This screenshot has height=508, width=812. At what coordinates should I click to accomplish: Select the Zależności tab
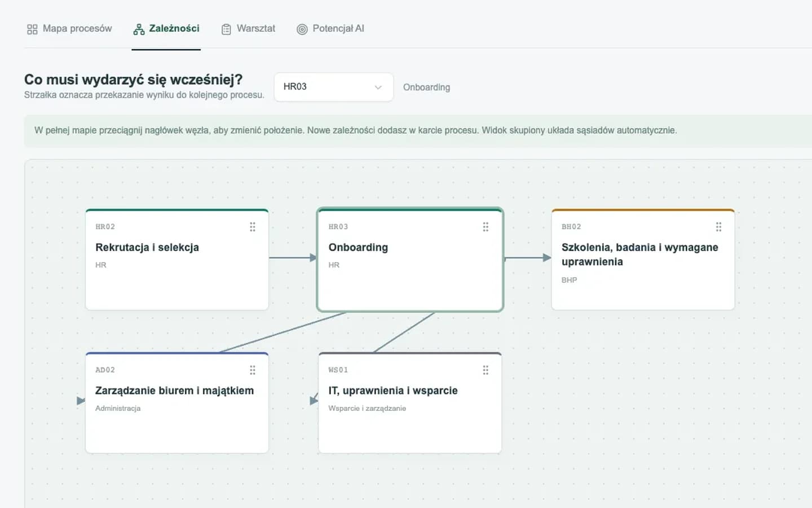pos(166,29)
